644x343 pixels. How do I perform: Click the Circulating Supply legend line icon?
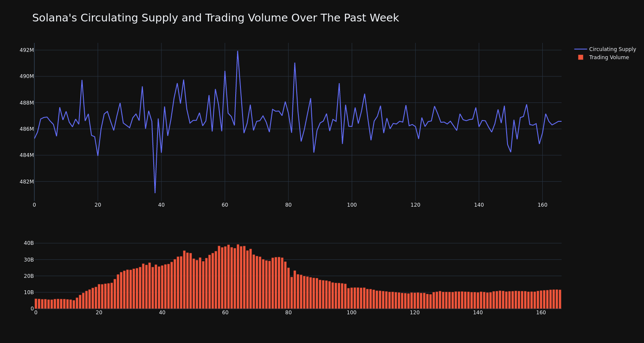[580, 49]
